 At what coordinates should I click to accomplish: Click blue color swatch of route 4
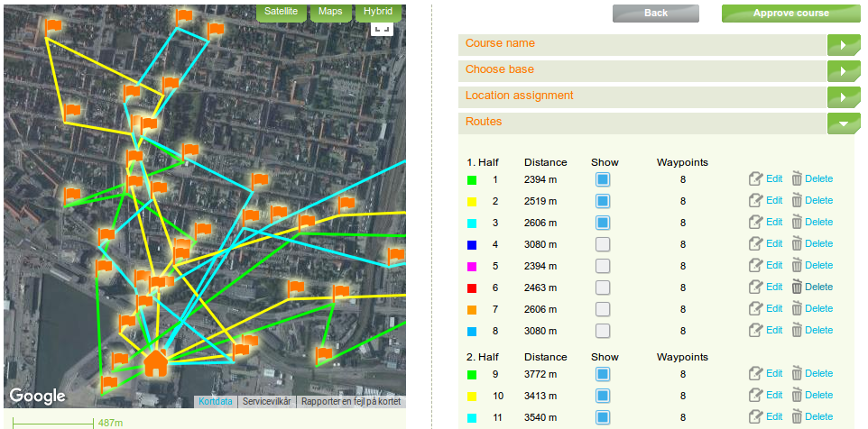(x=472, y=244)
